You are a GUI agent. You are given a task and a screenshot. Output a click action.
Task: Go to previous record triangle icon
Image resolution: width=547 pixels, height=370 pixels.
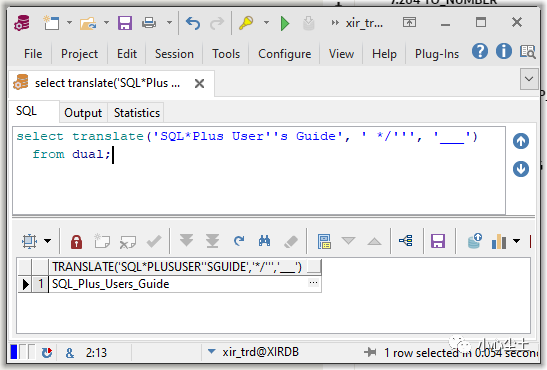coord(374,241)
